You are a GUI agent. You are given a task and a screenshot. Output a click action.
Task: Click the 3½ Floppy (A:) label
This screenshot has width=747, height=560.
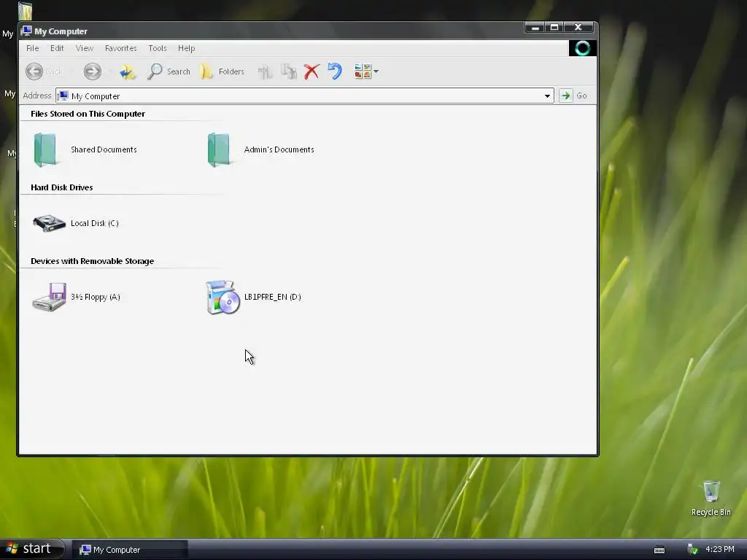(x=96, y=297)
